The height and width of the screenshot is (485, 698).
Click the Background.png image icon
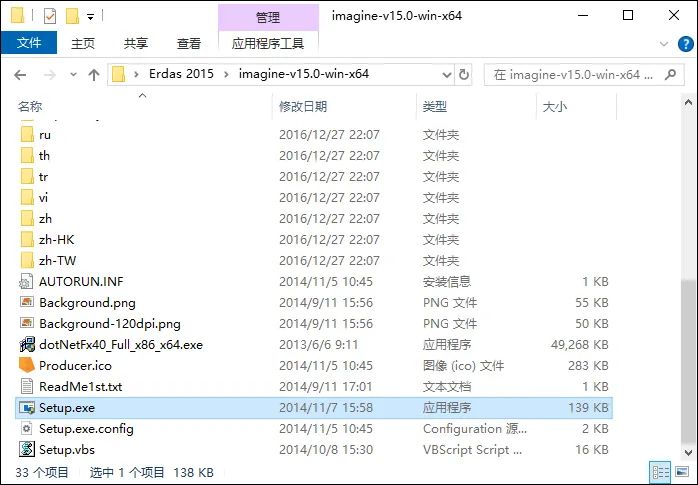[x=27, y=303]
